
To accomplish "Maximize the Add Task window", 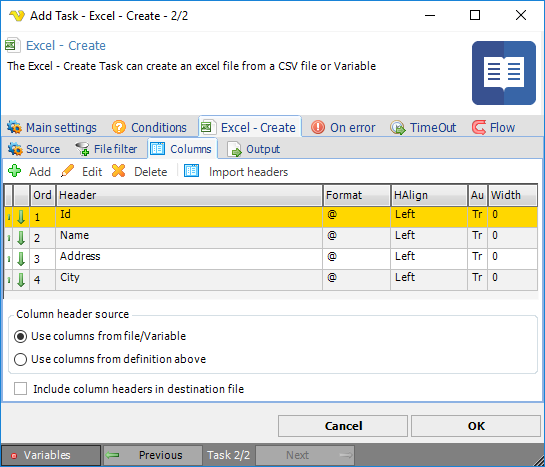I will [475, 15].
